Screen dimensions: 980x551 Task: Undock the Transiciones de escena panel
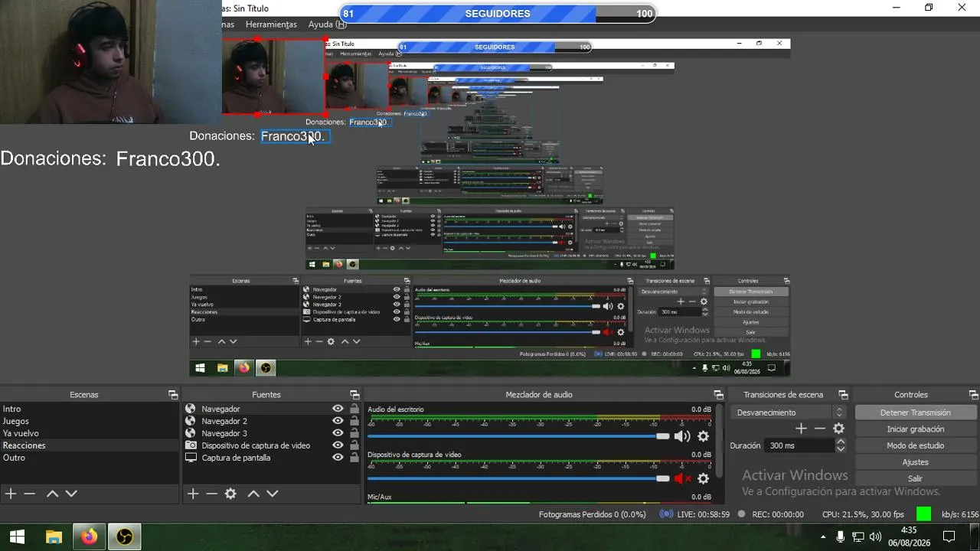[x=843, y=395]
